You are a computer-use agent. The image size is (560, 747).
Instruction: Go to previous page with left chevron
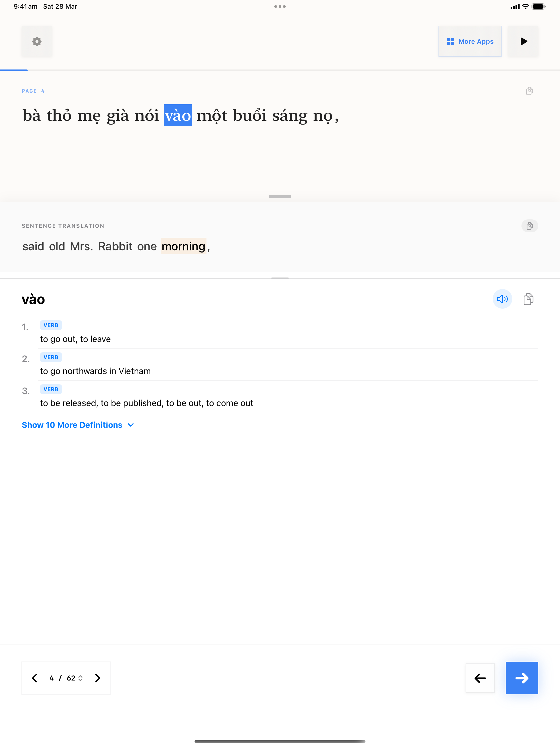click(34, 678)
